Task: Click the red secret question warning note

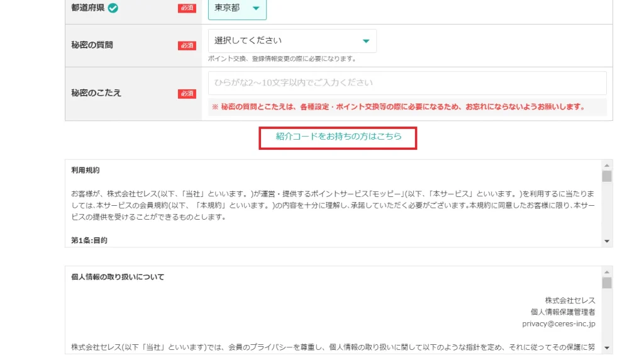Action: [x=399, y=107]
